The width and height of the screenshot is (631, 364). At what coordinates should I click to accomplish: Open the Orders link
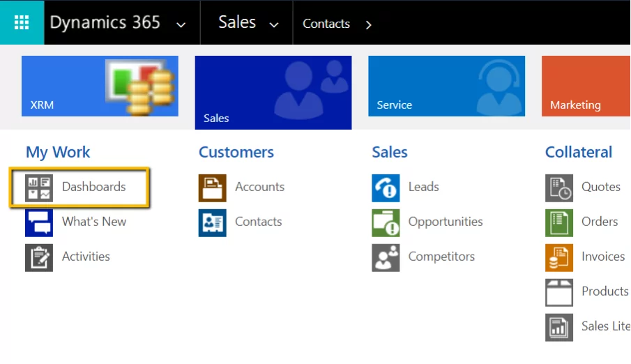[x=600, y=222]
